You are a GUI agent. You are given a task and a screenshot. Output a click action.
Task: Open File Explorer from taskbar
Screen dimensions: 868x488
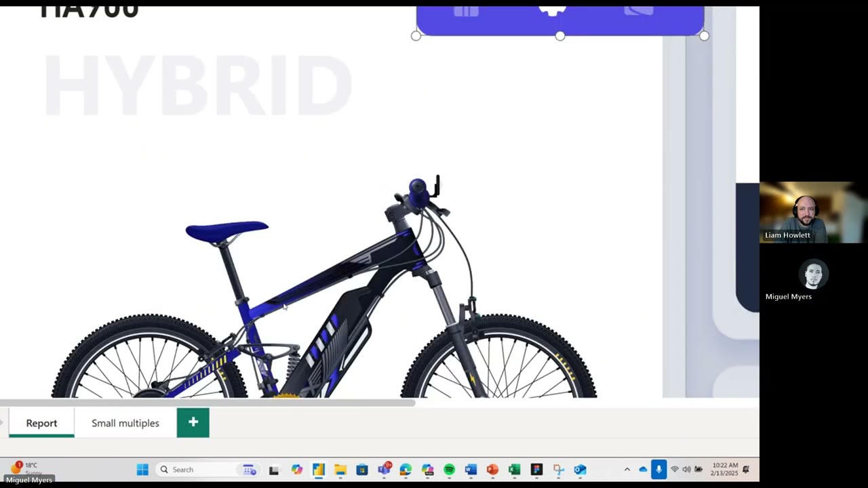pos(340,470)
